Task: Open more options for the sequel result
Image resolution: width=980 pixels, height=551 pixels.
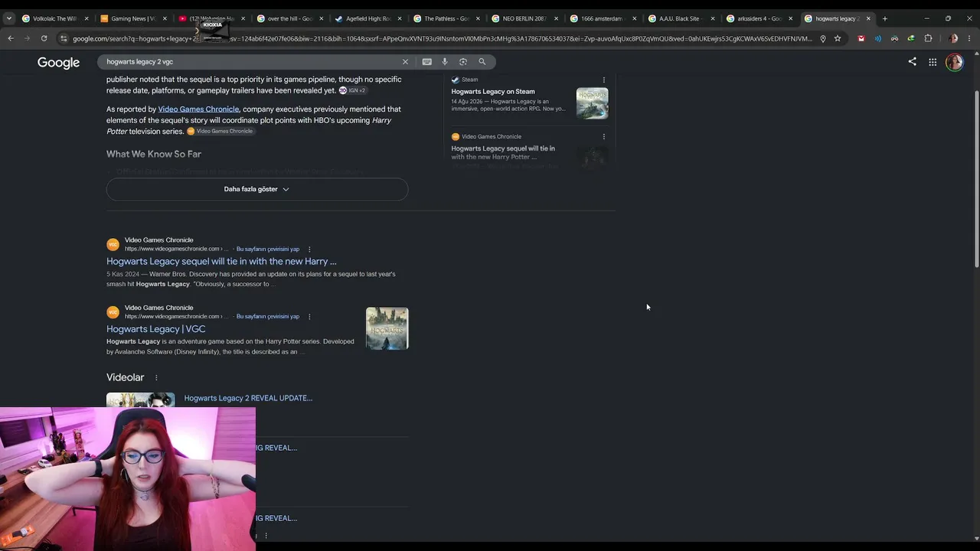Action: click(x=309, y=249)
